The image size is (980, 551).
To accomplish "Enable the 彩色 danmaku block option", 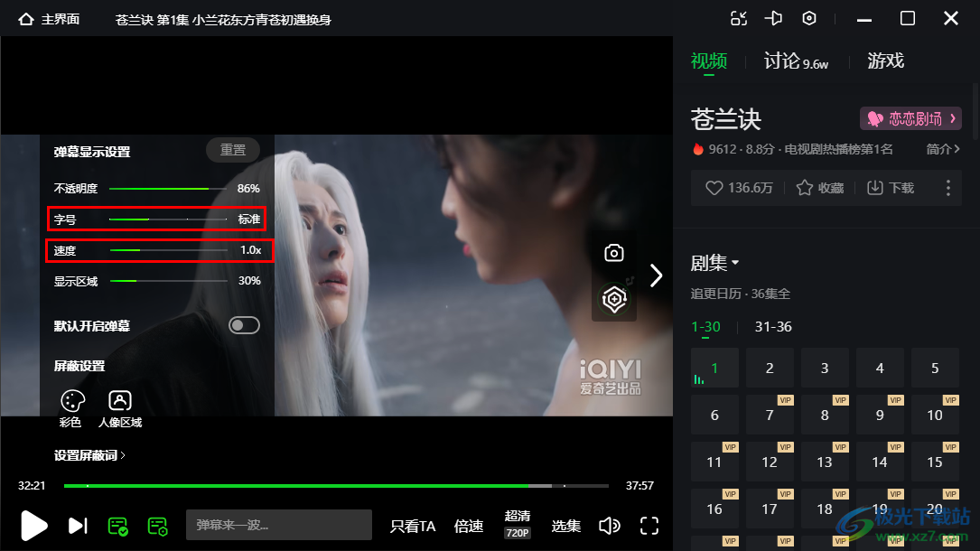I will pos(71,409).
